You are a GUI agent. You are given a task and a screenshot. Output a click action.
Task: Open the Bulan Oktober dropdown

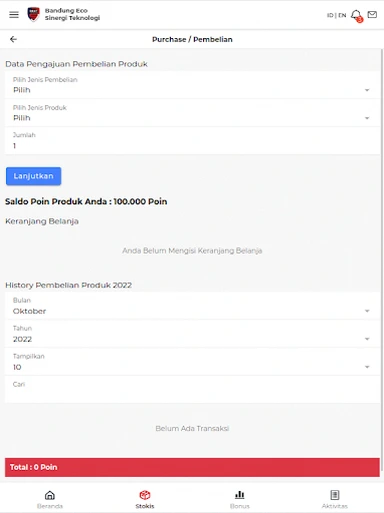pos(192,306)
